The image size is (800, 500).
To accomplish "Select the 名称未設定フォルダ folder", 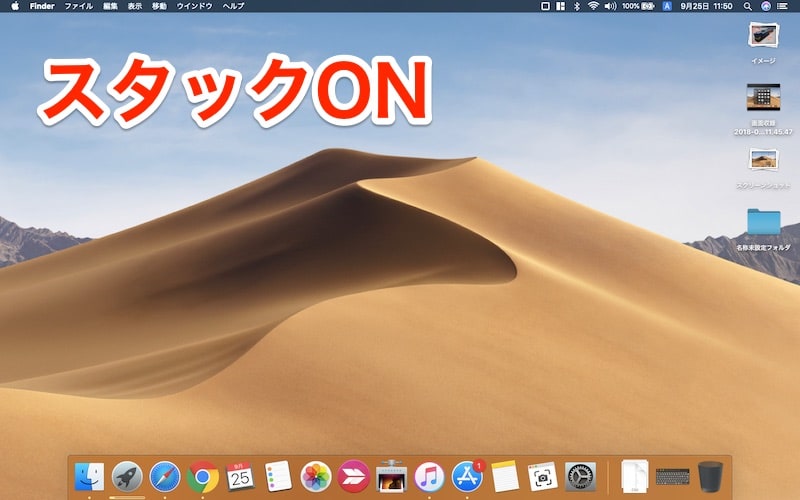I will click(x=763, y=222).
